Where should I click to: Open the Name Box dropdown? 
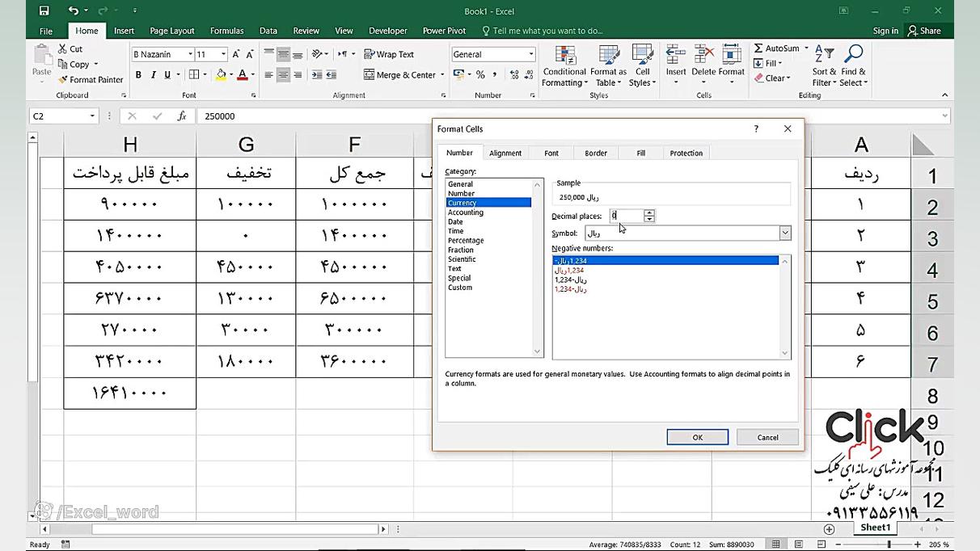pyautogui.click(x=92, y=116)
